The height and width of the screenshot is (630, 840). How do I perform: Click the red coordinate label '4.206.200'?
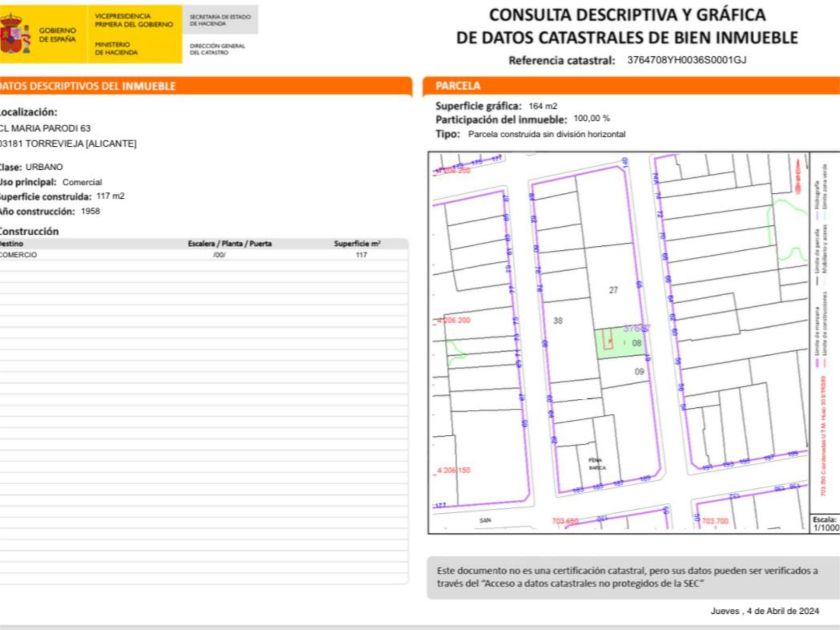[x=453, y=320]
